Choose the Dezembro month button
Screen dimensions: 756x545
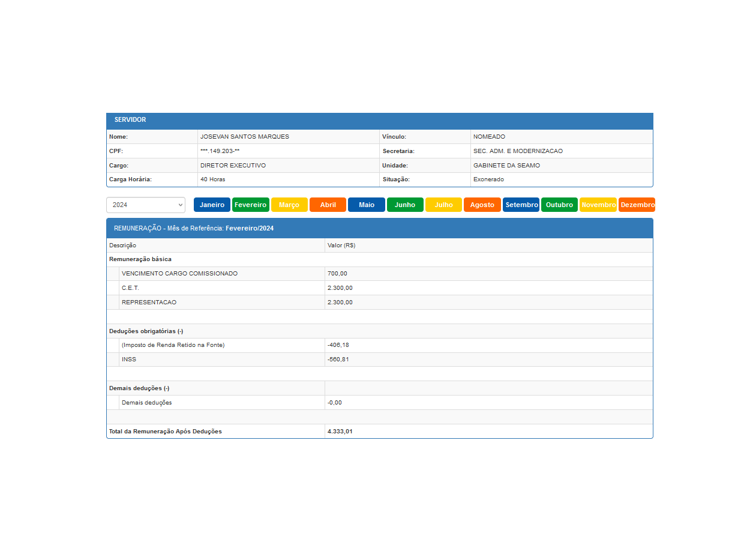pyautogui.click(x=637, y=205)
